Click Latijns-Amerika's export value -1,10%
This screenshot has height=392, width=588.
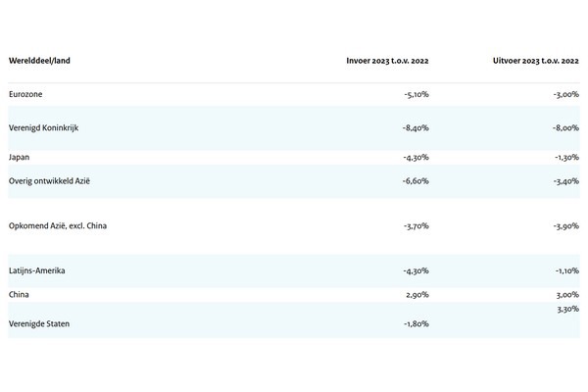click(564, 270)
